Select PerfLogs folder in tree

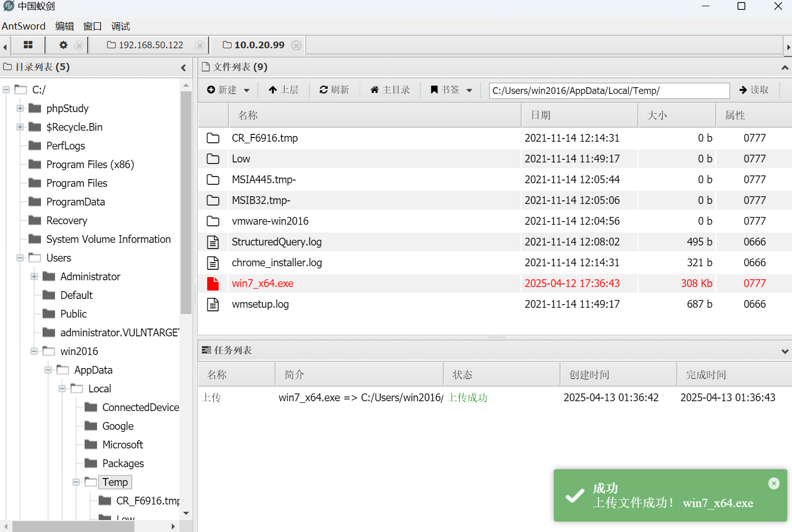pyautogui.click(x=65, y=146)
